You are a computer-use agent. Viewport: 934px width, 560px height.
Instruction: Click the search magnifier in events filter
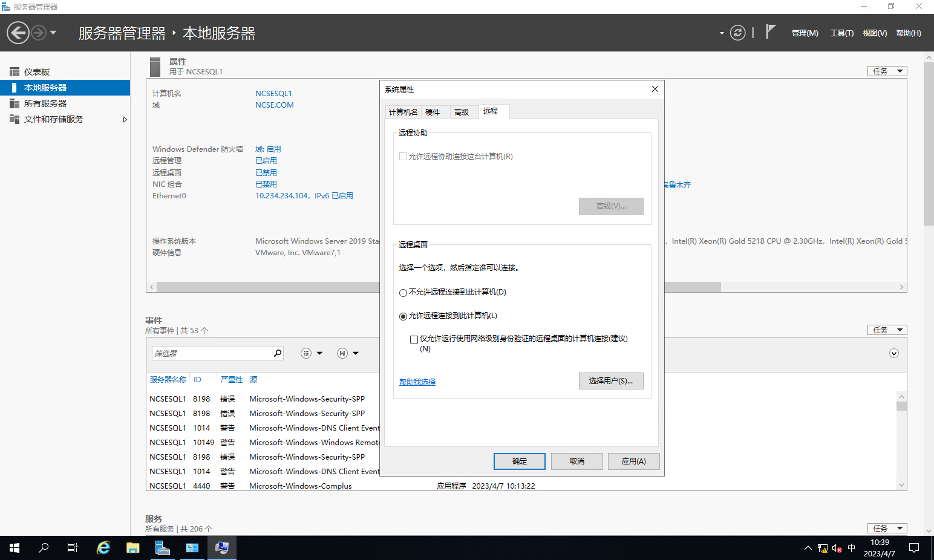[278, 353]
